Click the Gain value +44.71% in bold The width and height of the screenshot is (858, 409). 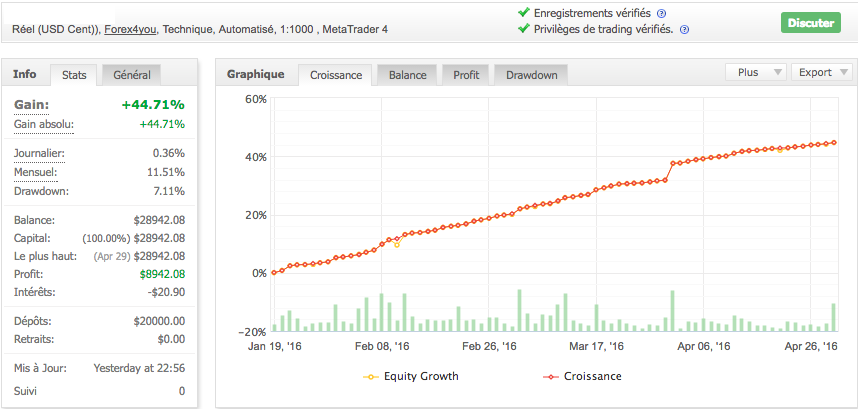(153, 105)
